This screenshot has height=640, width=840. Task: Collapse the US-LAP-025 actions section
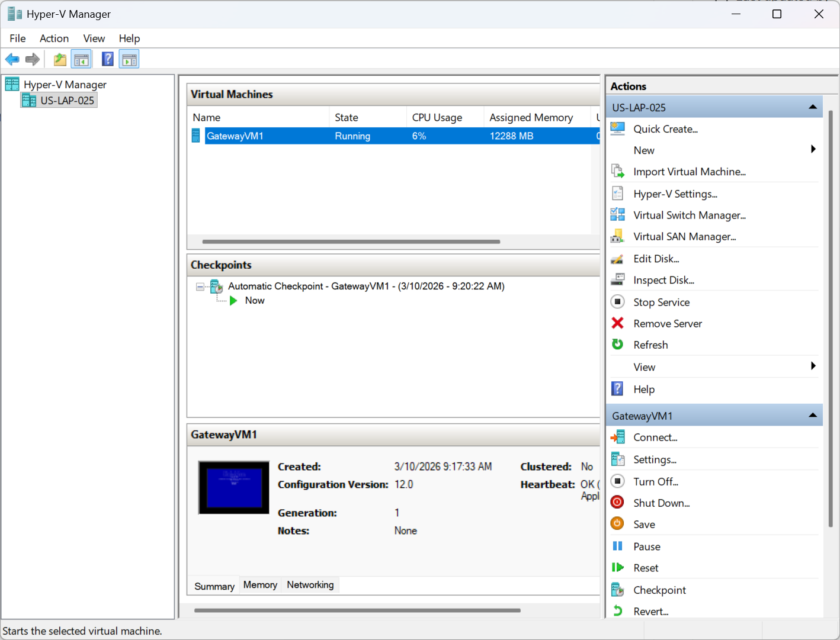(x=813, y=107)
